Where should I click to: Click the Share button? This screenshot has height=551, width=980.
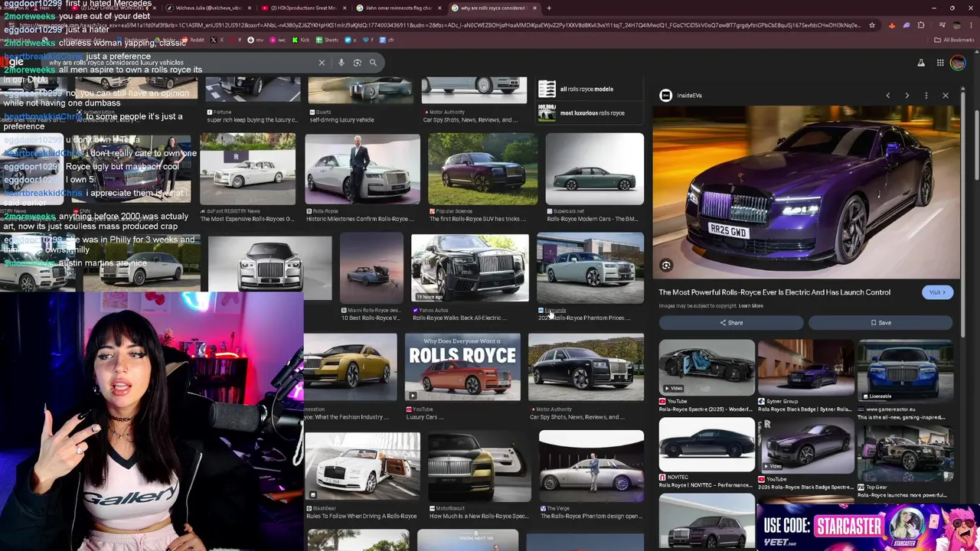730,323
